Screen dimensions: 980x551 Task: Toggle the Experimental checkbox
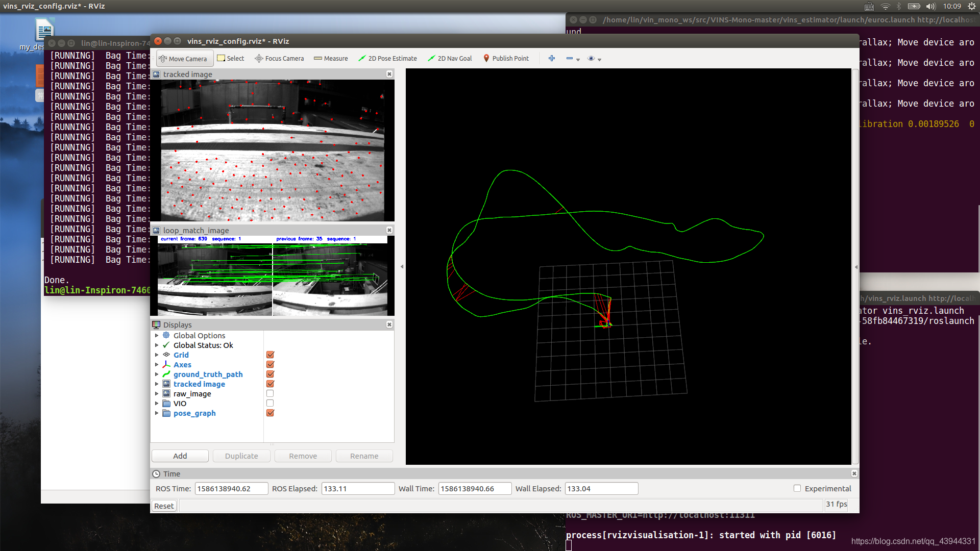point(797,489)
